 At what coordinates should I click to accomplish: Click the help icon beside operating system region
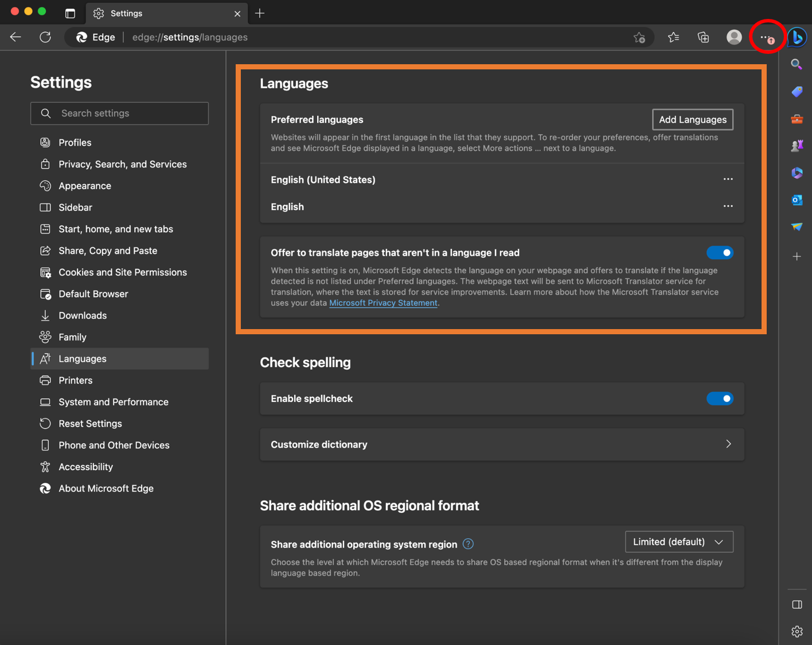click(x=468, y=544)
